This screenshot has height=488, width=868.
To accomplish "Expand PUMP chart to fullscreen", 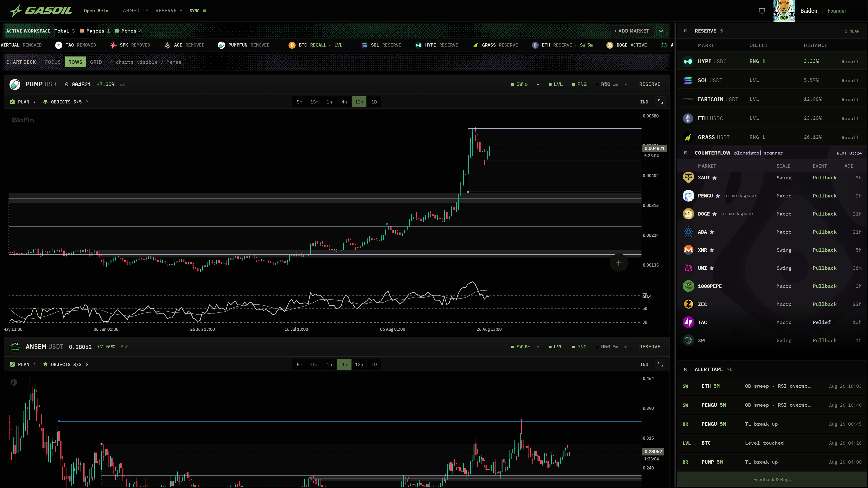I will click(660, 102).
